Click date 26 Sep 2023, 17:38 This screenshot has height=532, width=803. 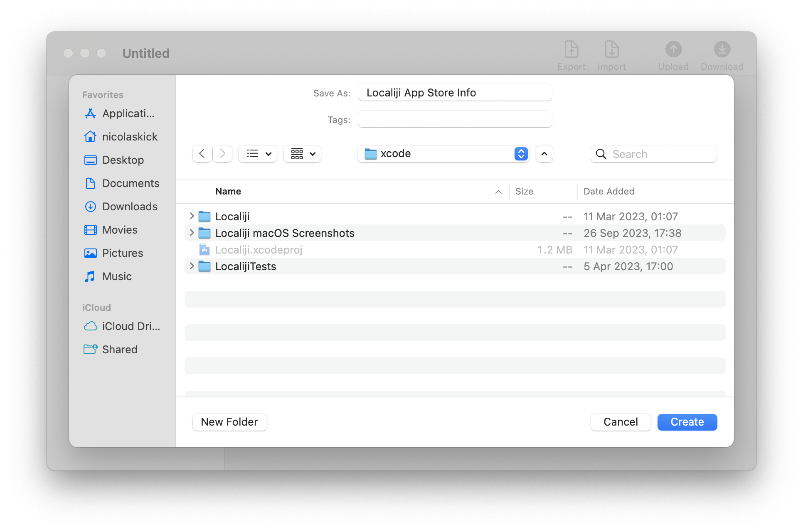[x=632, y=233]
